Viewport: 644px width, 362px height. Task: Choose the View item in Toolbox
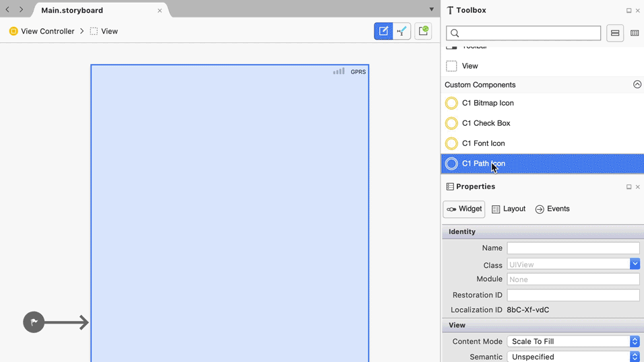pyautogui.click(x=470, y=66)
